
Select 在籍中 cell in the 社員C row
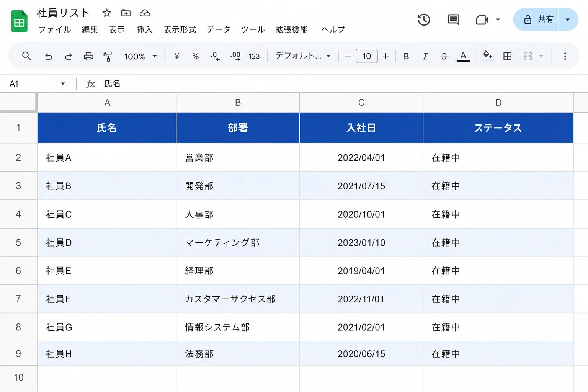(498, 214)
